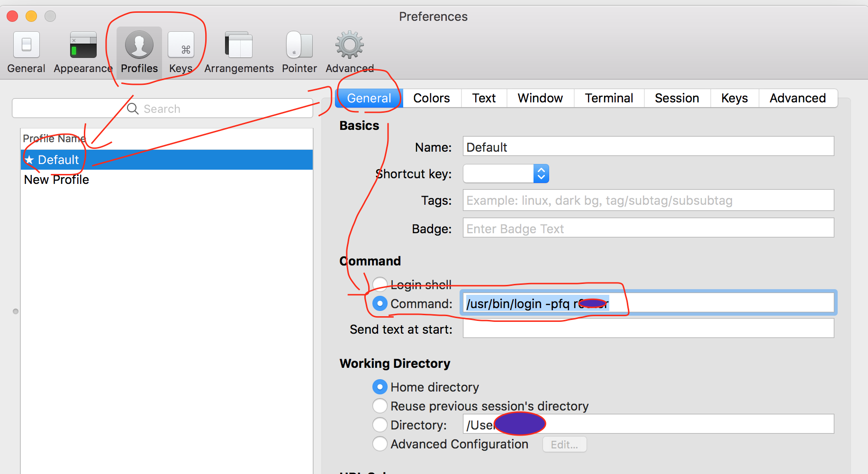Screen dimensions: 868x474
Task: Click the Tags input field
Action: click(648, 201)
